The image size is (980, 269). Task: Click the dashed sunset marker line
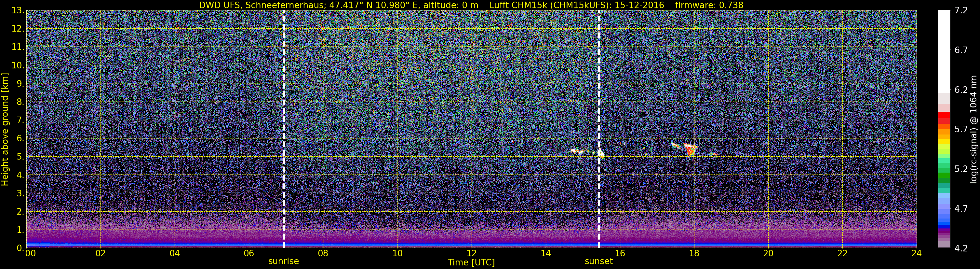click(599, 129)
